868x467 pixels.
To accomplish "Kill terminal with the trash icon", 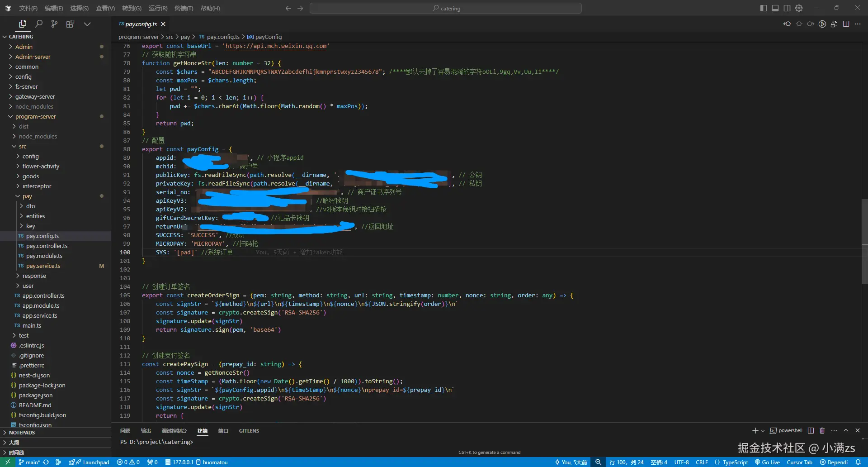I will (822, 430).
